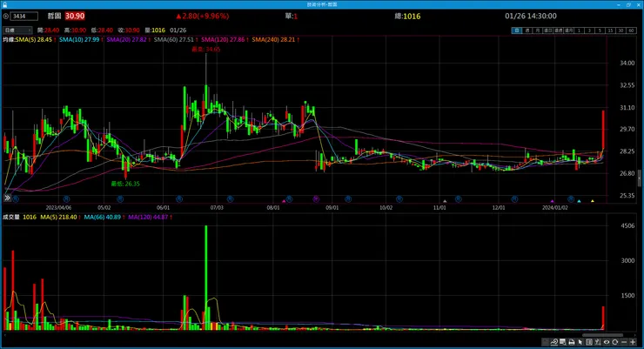Open the 日線 period dropdown
The image size is (644, 349).
[x=17, y=30]
